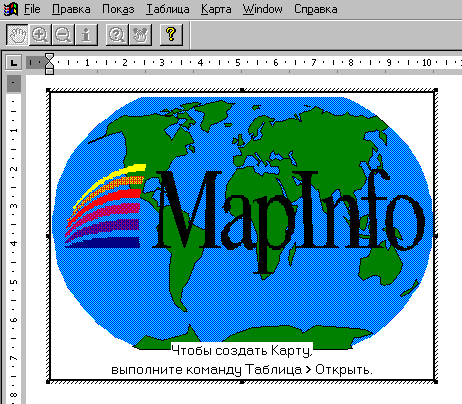The width and height of the screenshot is (462, 404).
Task: Open the Карта menu
Action: 216,9
